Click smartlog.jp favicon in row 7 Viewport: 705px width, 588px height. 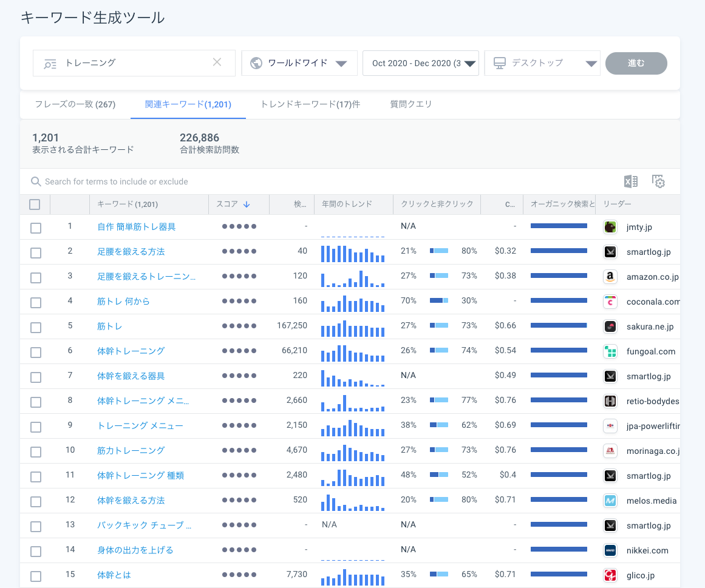[x=610, y=376]
